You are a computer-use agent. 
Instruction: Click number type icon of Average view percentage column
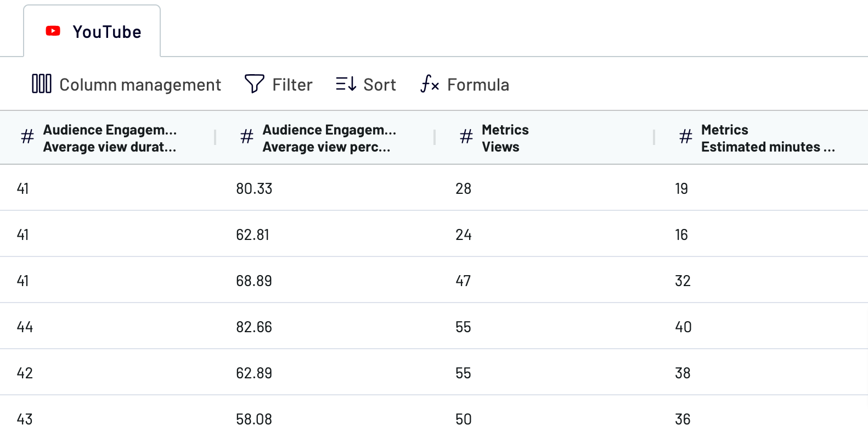coord(247,136)
